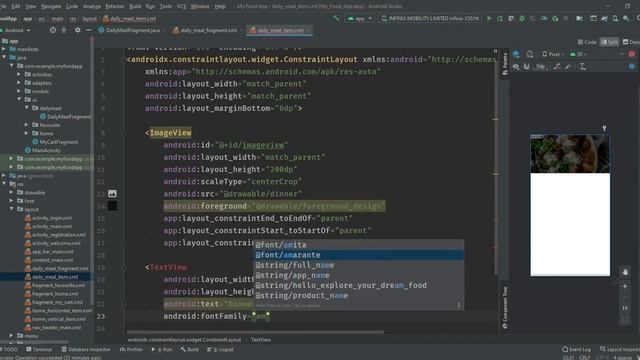Screen dimensions: 640x360
Task: Open the Device File Explorer folder icon in toolbar
Action: tap(580, 18)
